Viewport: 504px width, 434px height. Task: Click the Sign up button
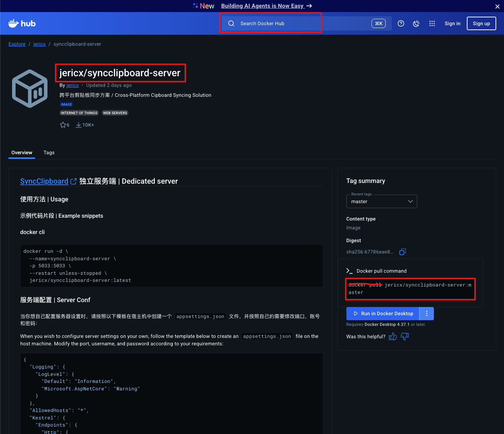point(481,23)
